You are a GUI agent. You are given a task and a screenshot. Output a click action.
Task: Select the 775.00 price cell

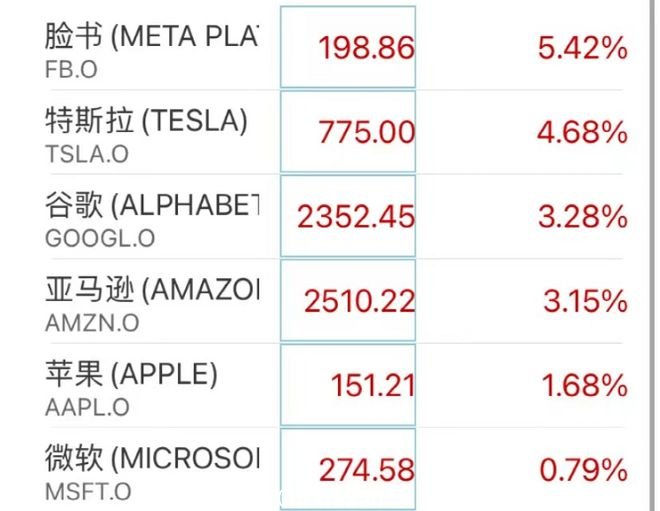click(348, 132)
